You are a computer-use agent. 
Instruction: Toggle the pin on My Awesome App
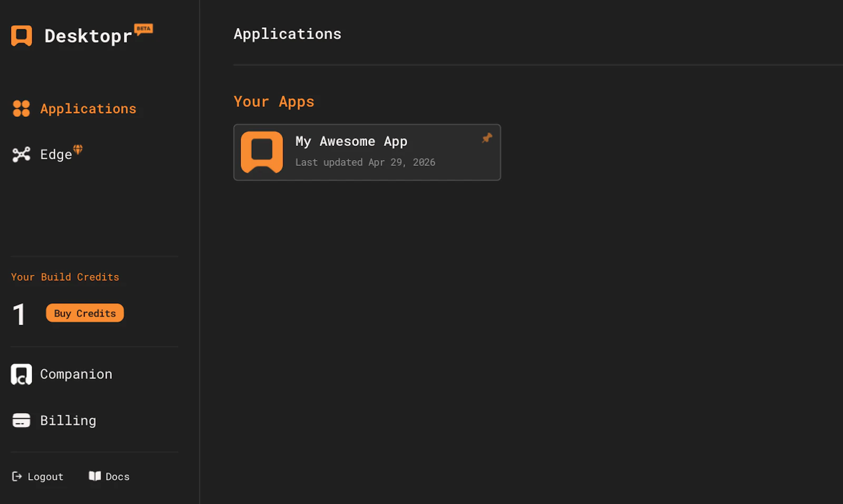[487, 138]
